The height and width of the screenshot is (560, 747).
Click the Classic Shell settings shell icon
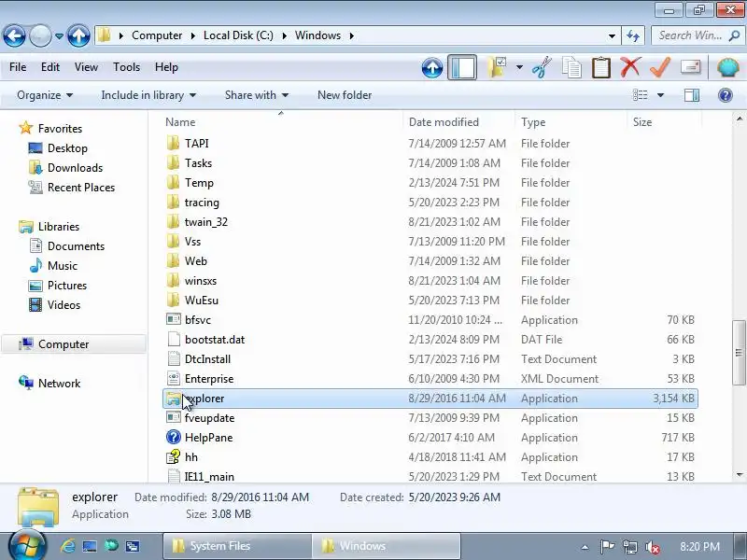[x=728, y=67]
